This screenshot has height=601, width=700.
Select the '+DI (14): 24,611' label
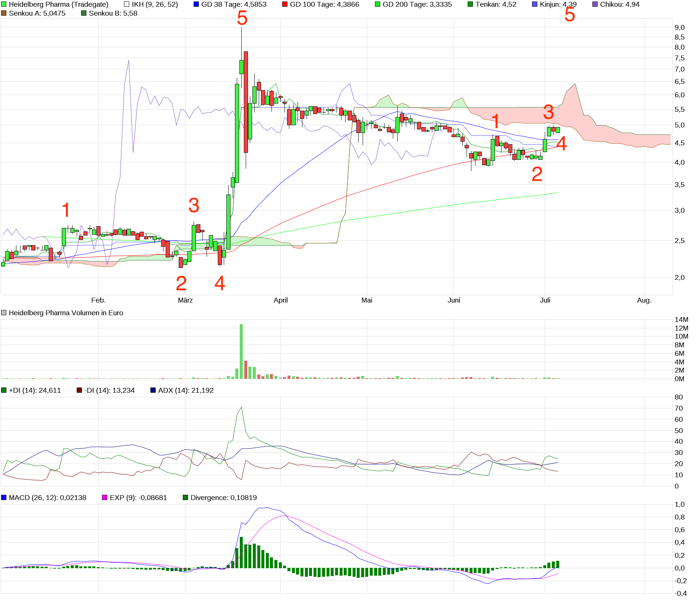[x=35, y=390]
